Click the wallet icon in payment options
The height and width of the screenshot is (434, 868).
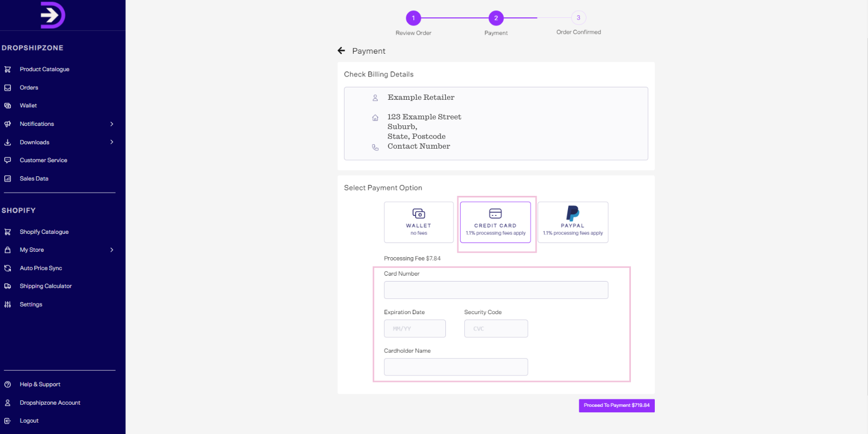pyautogui.click(x=419, y=213)
